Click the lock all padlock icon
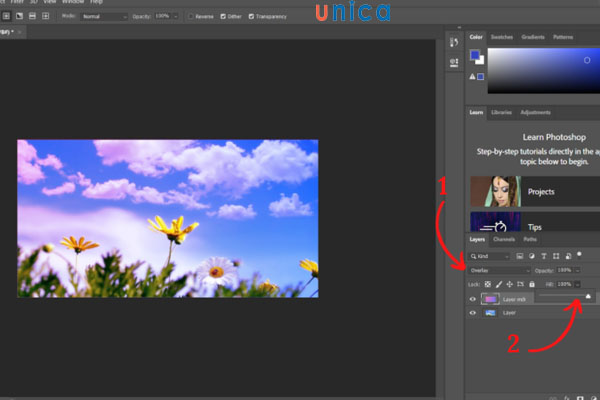The width and height of the screenshot is (600, 400). (x=531, y=285)
